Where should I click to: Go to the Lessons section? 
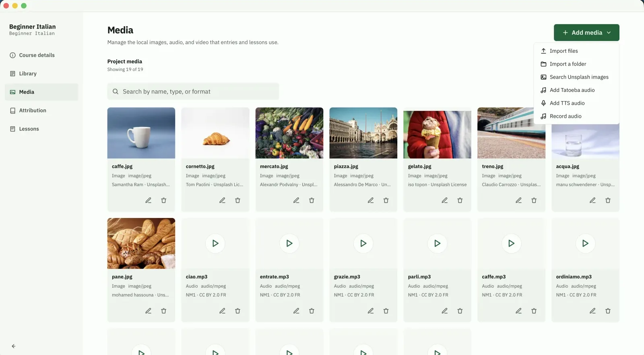click(41, 129)
